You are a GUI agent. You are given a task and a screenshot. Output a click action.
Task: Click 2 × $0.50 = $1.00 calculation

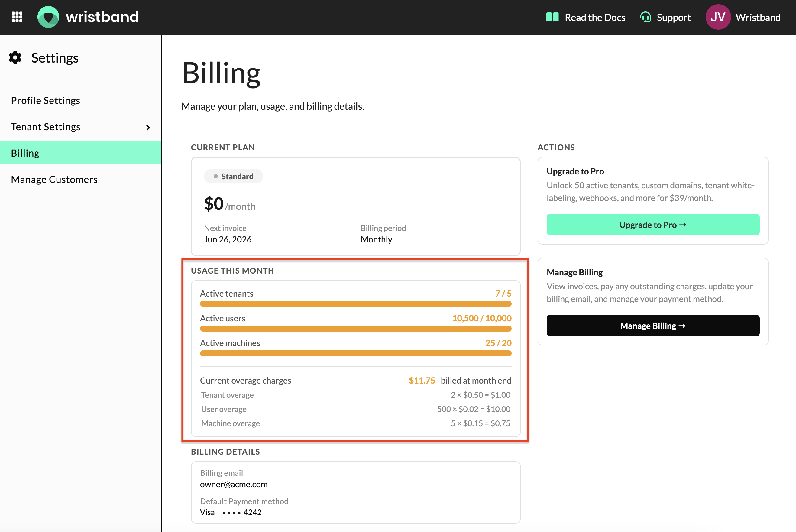point(480,395)
